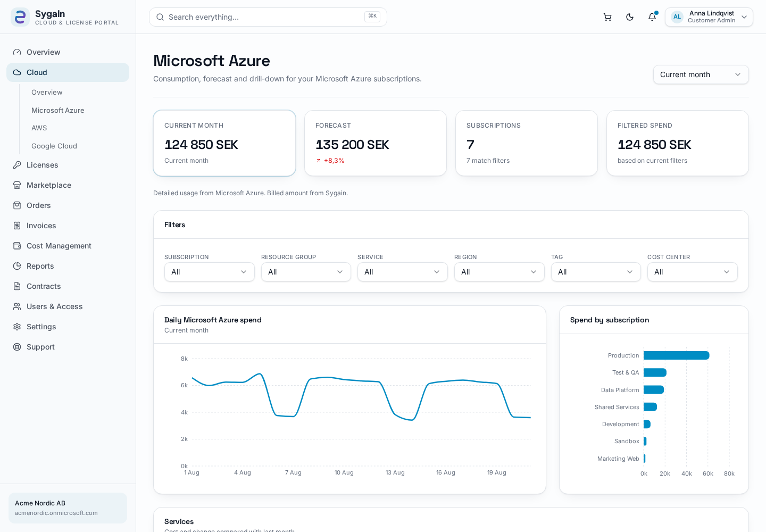Navigate to Licenses
Viewport: 766px width, 532px height.
click(68, 165)
